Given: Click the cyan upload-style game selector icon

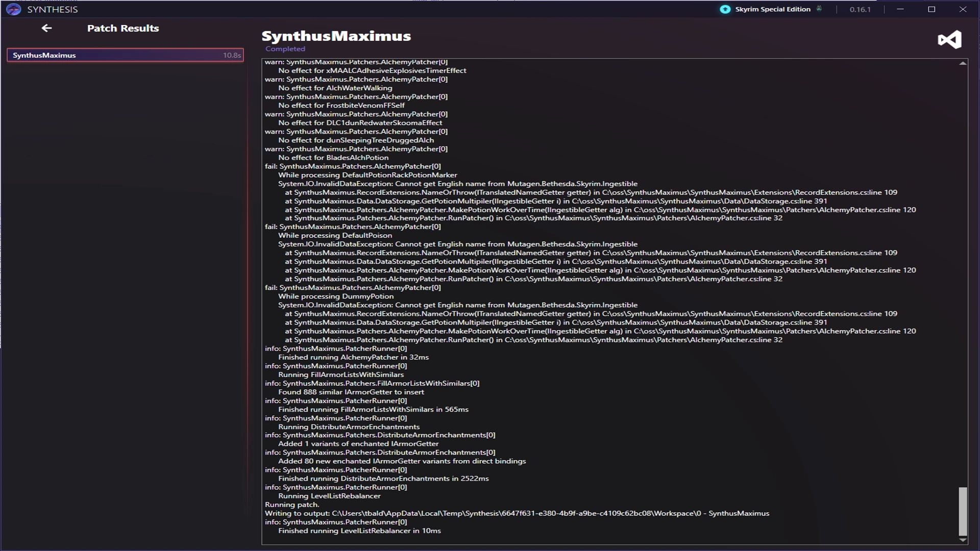Looking at the screenshot, I should (x=725, y=9).
